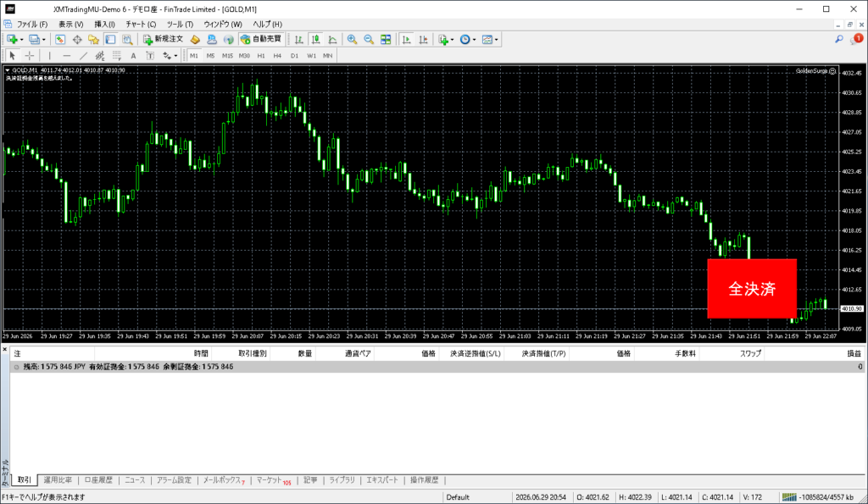The height and width of the screenshot is (504, 868).
Task: Tile chart windows icon
Action: click(x=386, y=39)
